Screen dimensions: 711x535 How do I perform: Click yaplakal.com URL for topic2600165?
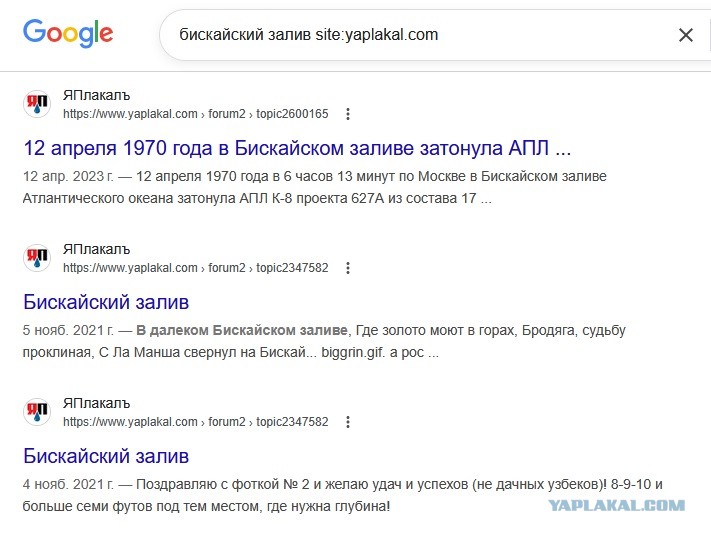pyautogui.click(x=195, y=114)
